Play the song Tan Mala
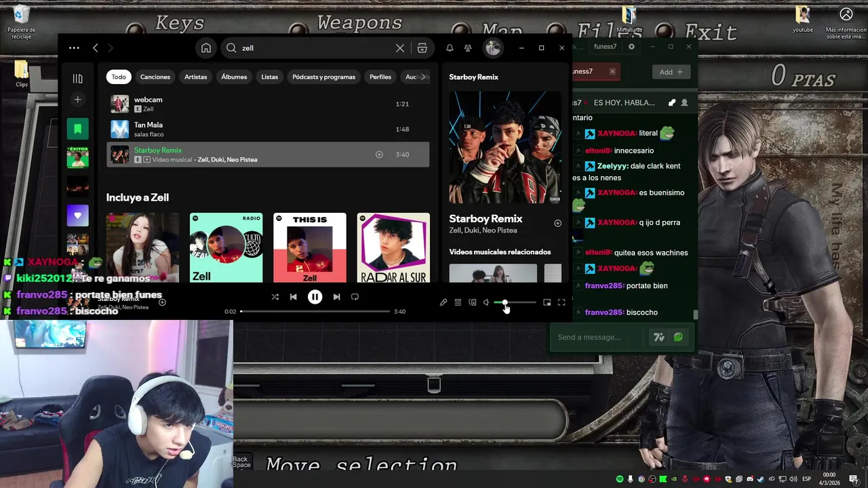Image resolution: width=868 pixels, height=488 pixels. [x=268, y=129]
